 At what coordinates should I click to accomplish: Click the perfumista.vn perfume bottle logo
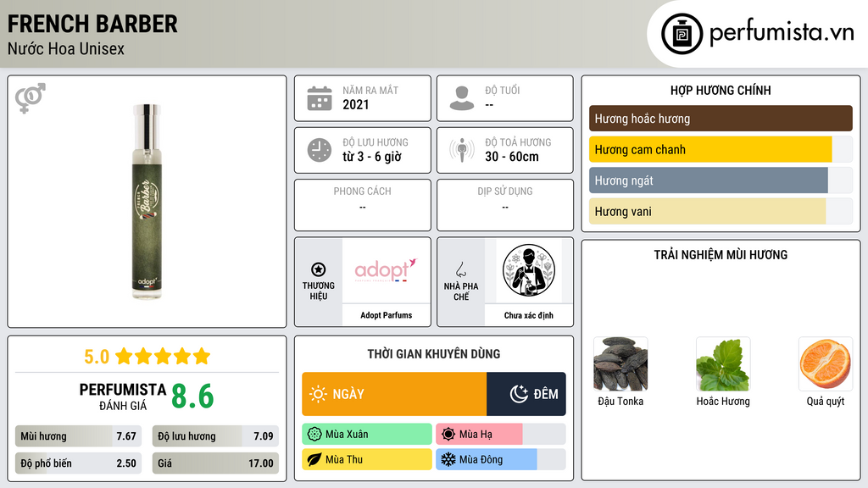(682, 34)
